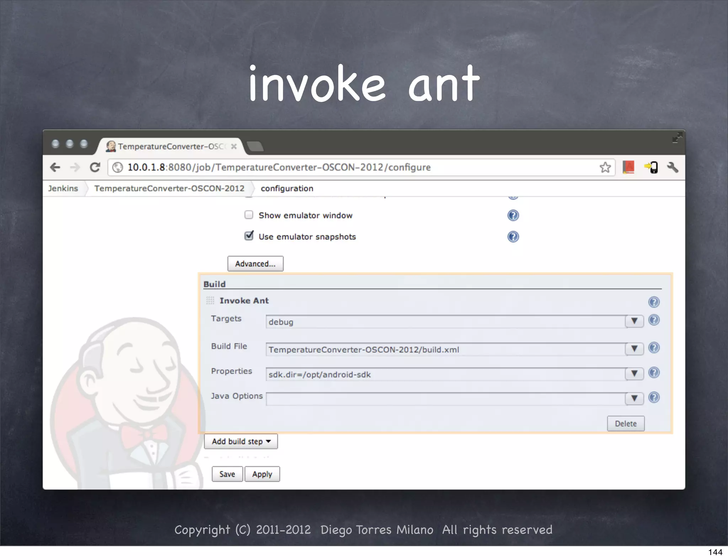The height and width of the screenshot is (560, 728).
Task: Click into the Build File text field
Action: tap(444, 350)
